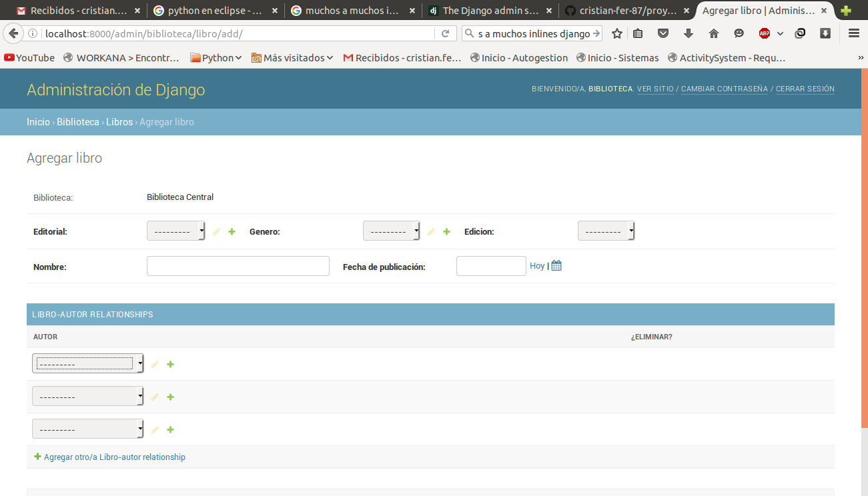Image resolution: width=868 pixels, height=496 pixels.
Task: Go to Libros in the breadcrumb
Action: 119,122
